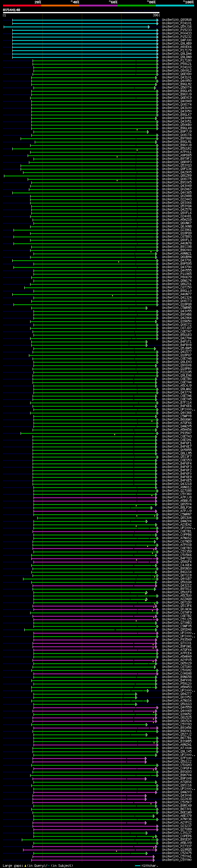Select the UniRef100_Q40555 label
This screenshot has width=197, height=868.
[x=176, y=271]
